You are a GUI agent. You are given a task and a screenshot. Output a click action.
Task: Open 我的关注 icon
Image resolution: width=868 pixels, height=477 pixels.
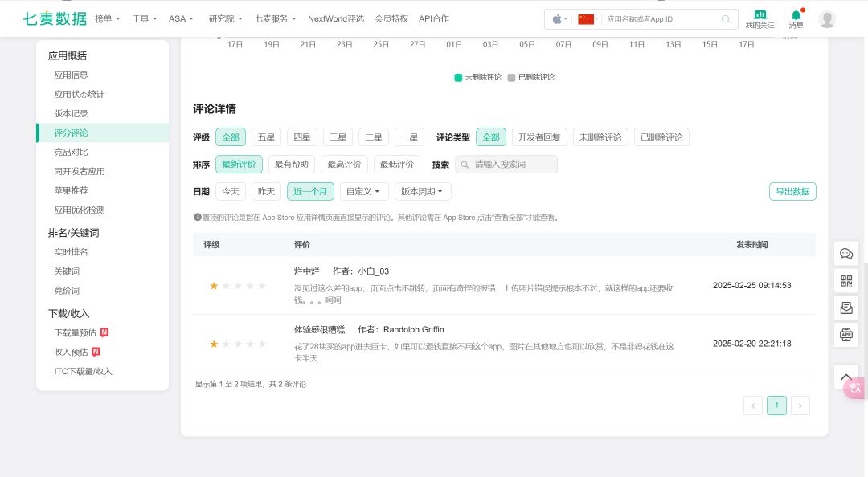(x=759, y=19)
